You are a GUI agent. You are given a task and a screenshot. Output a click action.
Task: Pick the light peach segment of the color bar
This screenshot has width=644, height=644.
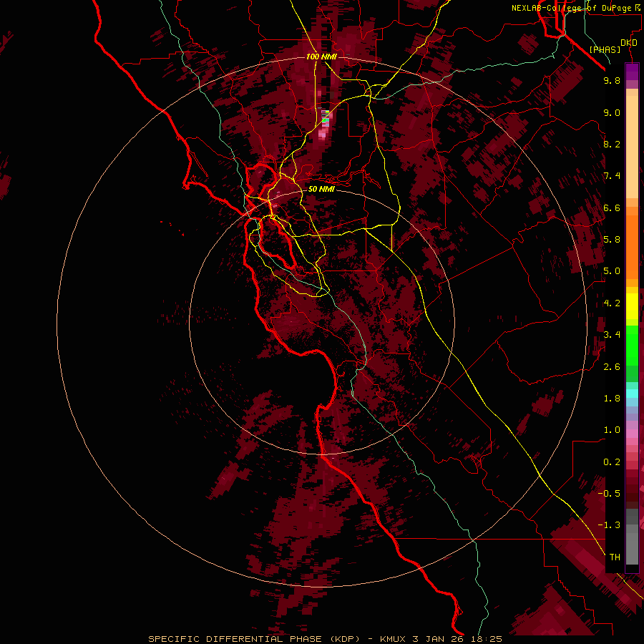[x=632, y=147]
